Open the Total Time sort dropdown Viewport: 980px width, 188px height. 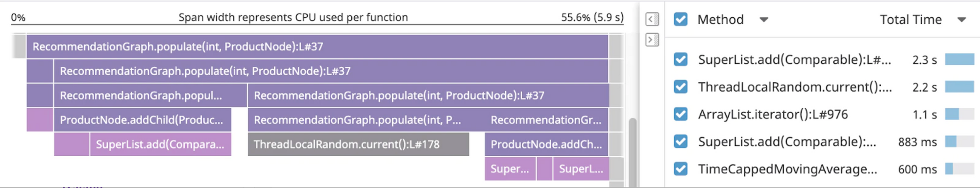tap(961, 20)
